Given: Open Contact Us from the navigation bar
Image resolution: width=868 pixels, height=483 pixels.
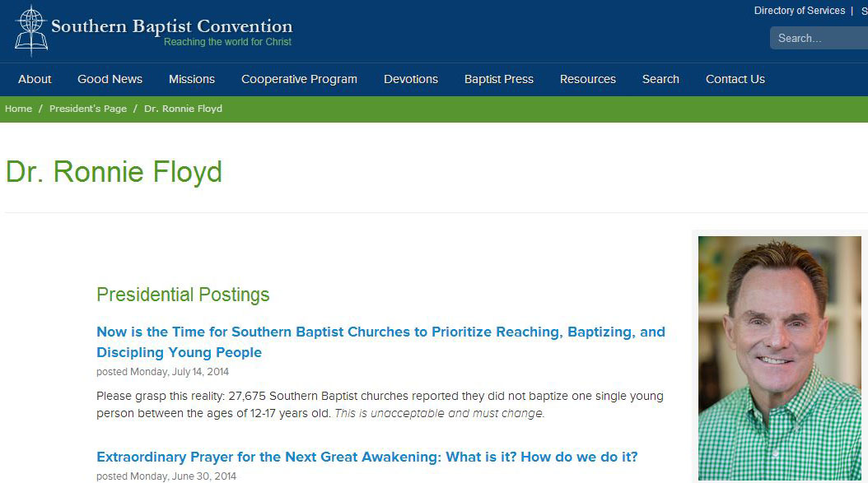Looking at the screenshot, I should pyautogui.click(x=735, y=79).
